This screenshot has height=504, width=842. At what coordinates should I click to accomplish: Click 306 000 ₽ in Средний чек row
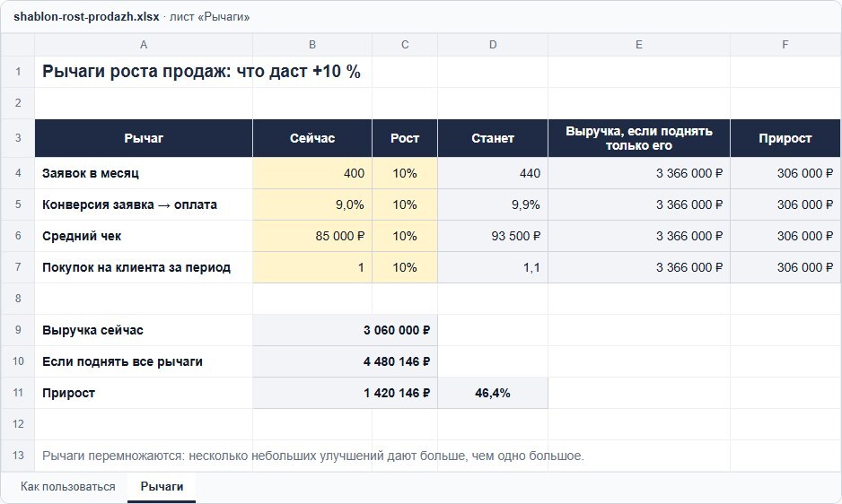[785, 236]
